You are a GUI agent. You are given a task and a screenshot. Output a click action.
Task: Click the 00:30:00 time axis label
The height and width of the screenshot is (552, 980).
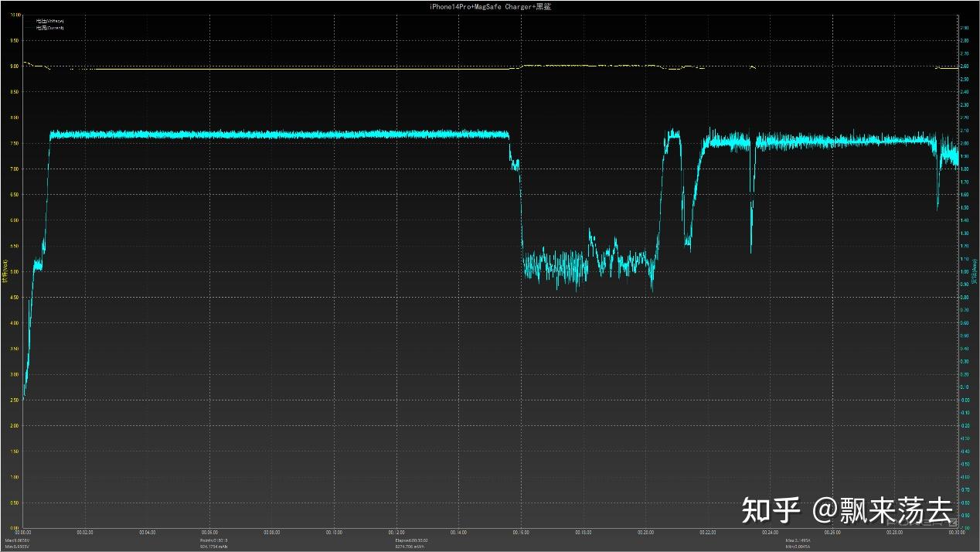tap(956, 533)
